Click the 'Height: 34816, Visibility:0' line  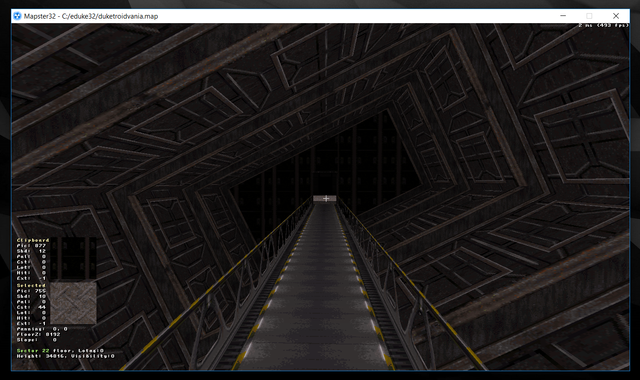tap(66, 356)
